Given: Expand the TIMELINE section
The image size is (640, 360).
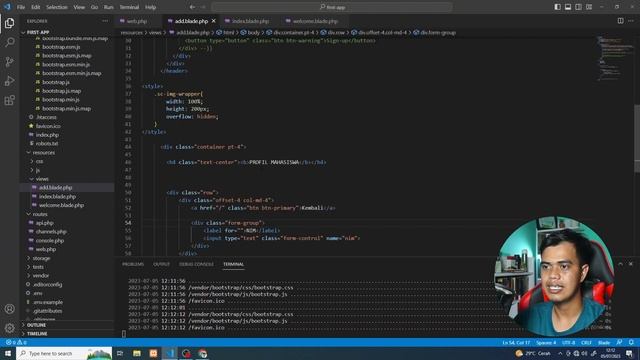Looking at the screenshot, I should click(x=37, y=334).
